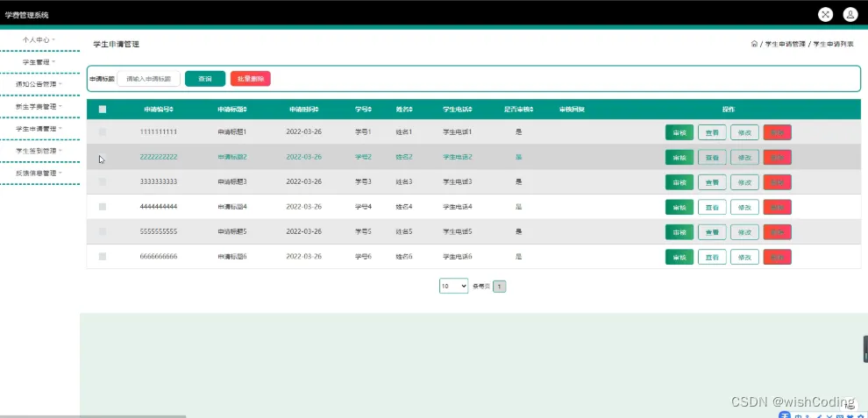Expand 学生申请管理 sidebar menu
Screen dimensions: 868x418
click(x=39, y=129)
